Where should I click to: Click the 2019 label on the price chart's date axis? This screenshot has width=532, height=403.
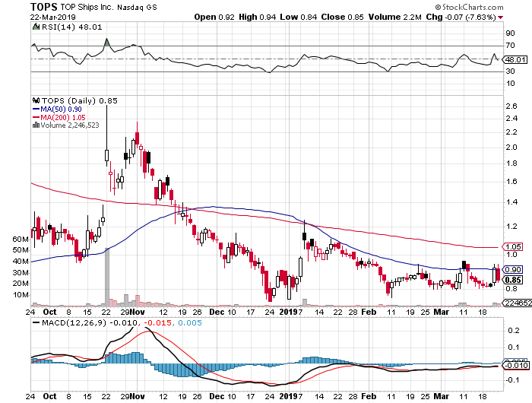288,312
